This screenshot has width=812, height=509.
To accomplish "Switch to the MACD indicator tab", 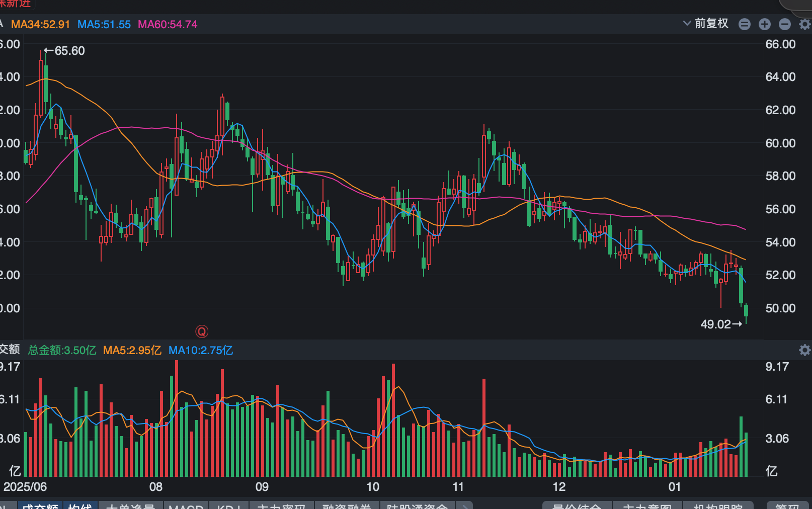I will click(x=186, y=506).
